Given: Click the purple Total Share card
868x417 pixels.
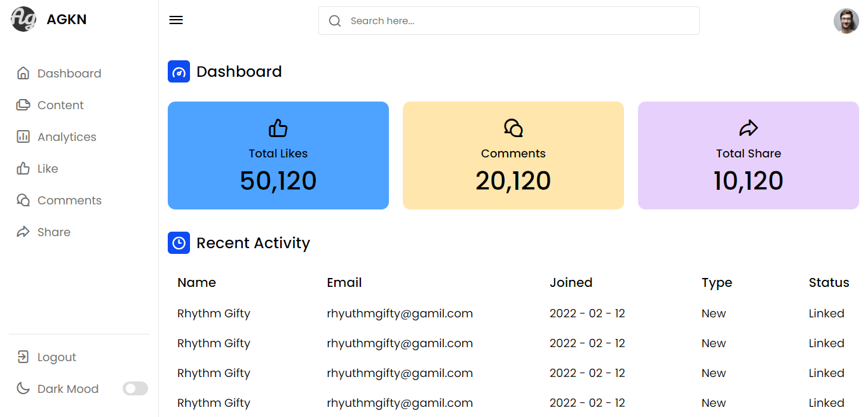Looking at the screenshot, I should (x=748, y=155).
